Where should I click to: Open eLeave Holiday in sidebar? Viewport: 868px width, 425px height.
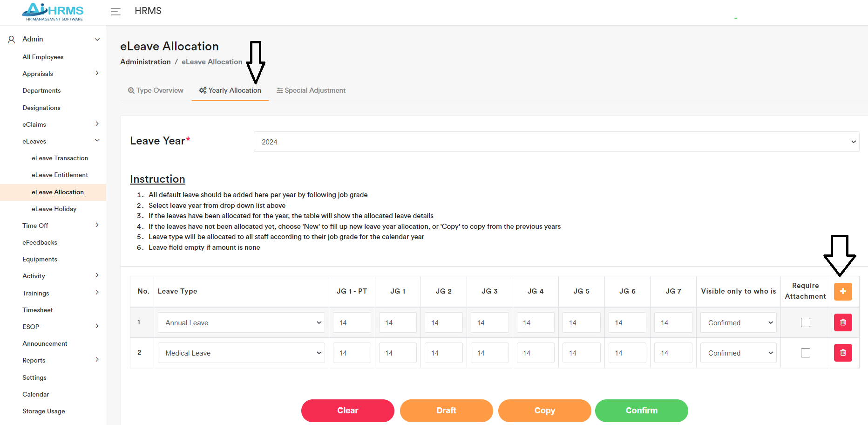pos(54,209)
